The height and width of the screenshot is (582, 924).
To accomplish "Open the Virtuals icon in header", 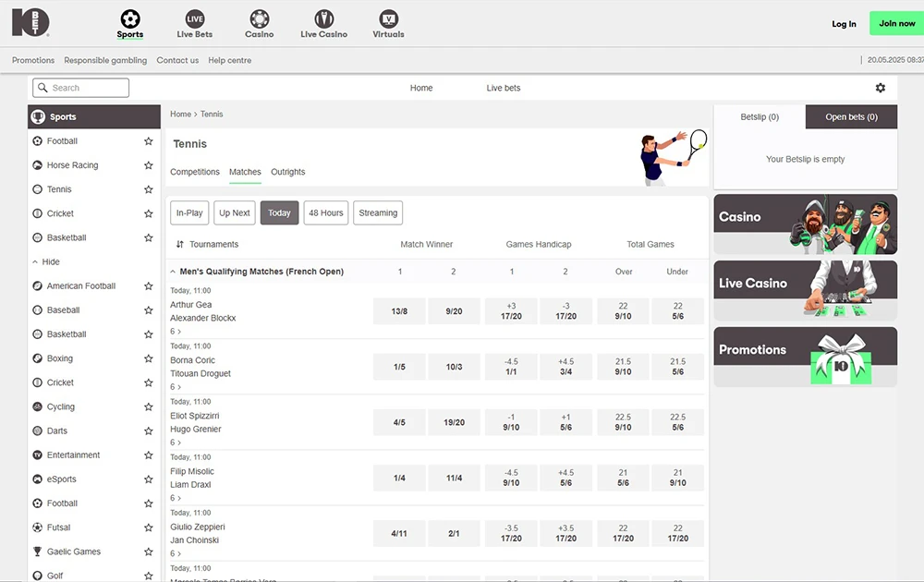I will [x=388, y=19].
